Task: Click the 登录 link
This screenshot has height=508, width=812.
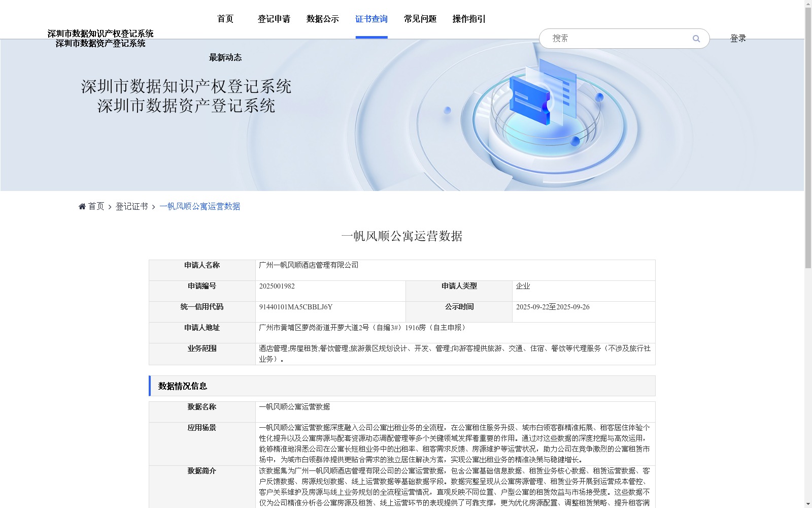Action: tap(738, 38)
